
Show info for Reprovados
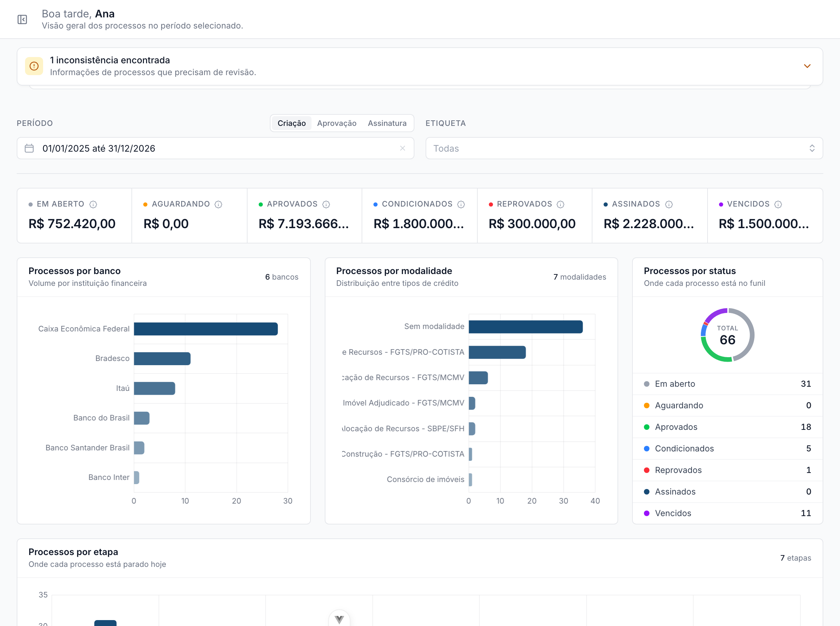tap(560, 204)
